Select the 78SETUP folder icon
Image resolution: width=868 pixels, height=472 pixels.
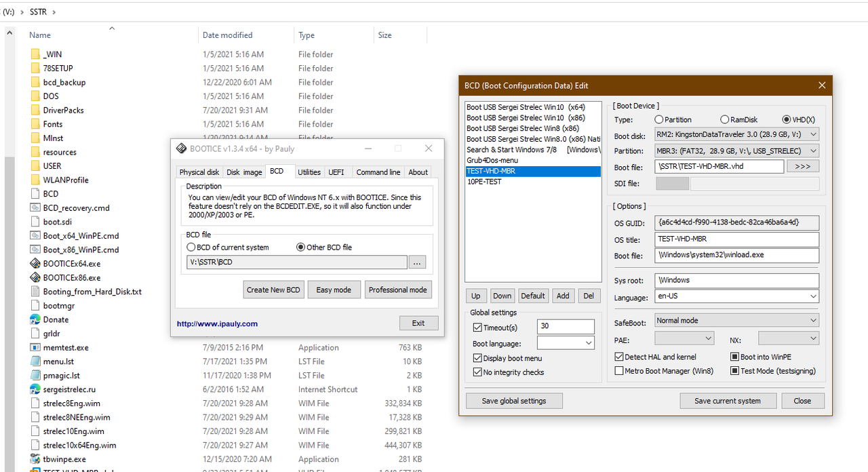point(35,68)
